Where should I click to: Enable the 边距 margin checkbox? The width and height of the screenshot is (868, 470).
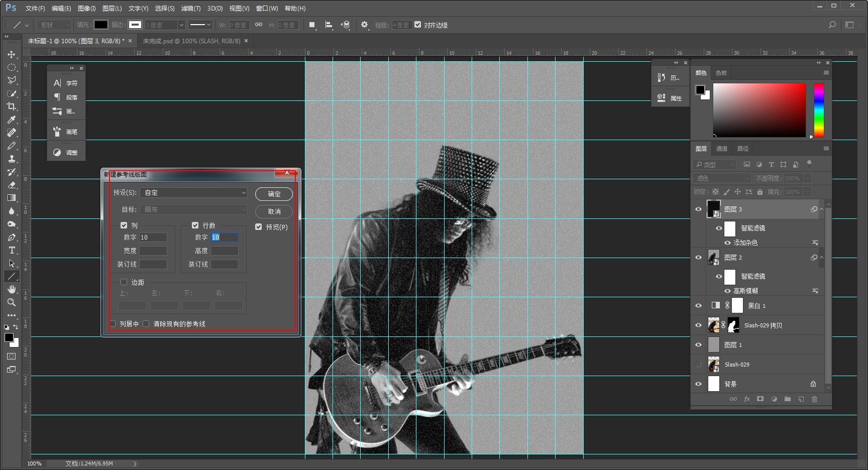124,282
